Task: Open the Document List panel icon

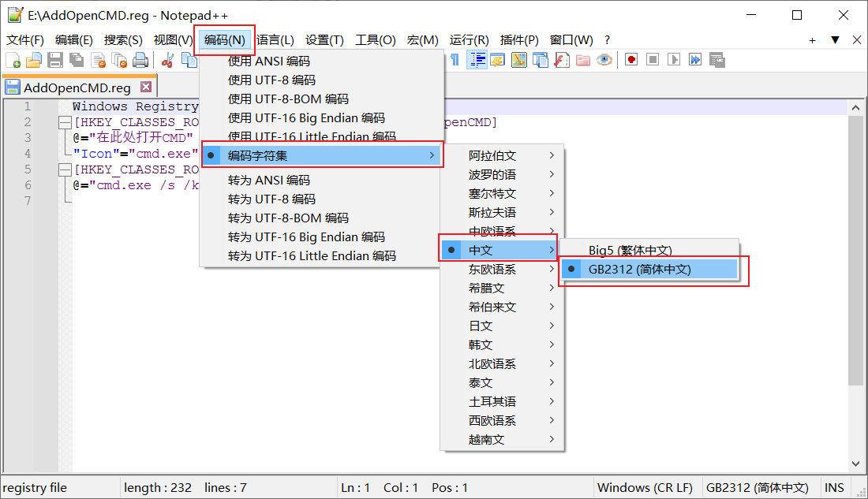Action: coord(540,60)
